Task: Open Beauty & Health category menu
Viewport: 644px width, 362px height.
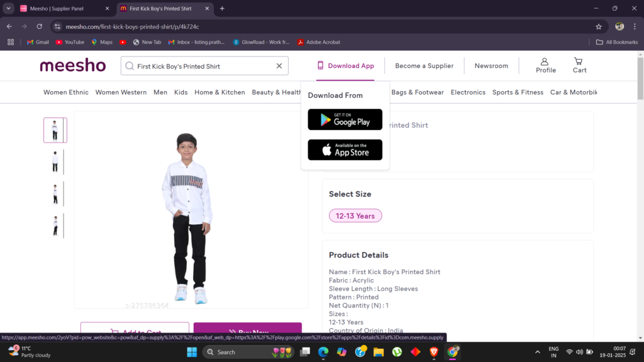Action: (277, 92)
